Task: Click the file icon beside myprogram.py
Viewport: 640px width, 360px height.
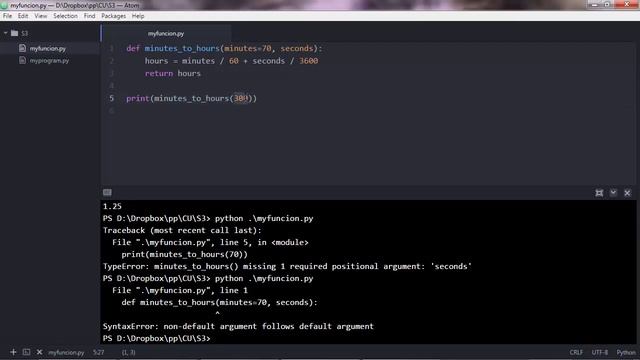Action: (x=22, y=60)
